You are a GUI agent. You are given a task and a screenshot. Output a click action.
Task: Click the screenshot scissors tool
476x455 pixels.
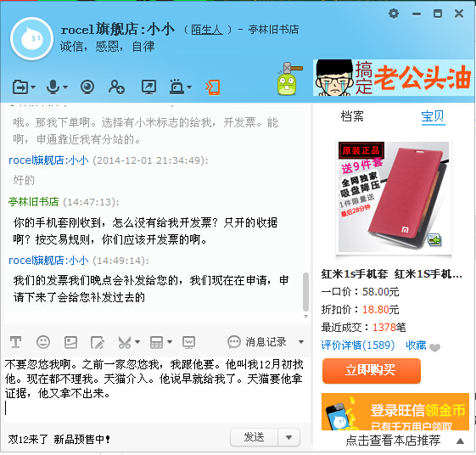(125, 342)
